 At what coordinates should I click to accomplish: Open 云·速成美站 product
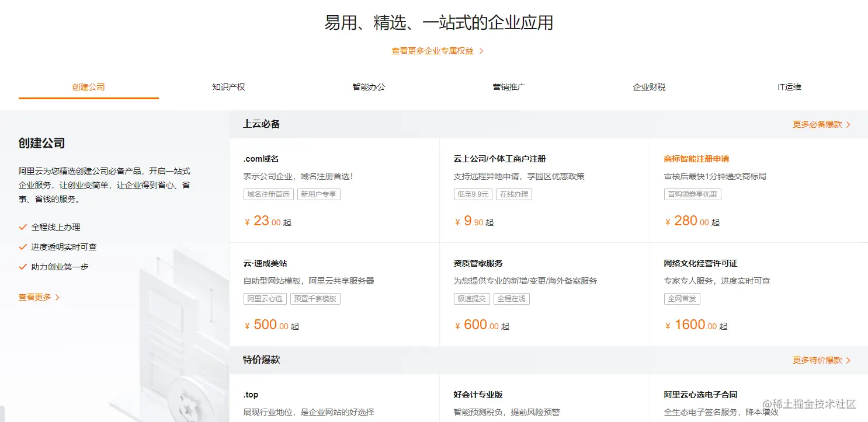(265, 263)
